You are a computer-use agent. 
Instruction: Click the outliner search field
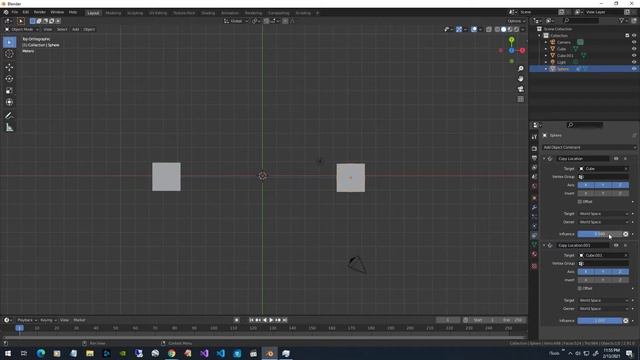(581, 20)
